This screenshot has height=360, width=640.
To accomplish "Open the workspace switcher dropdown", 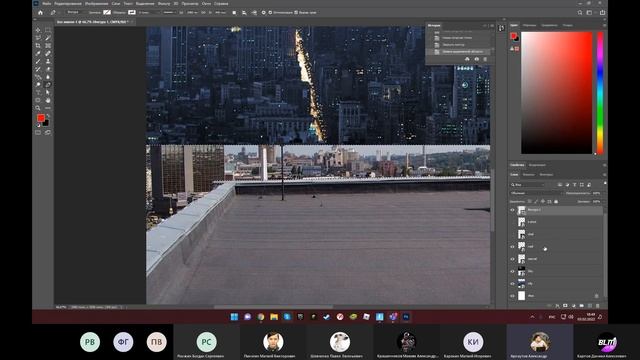I will [589, 13].
